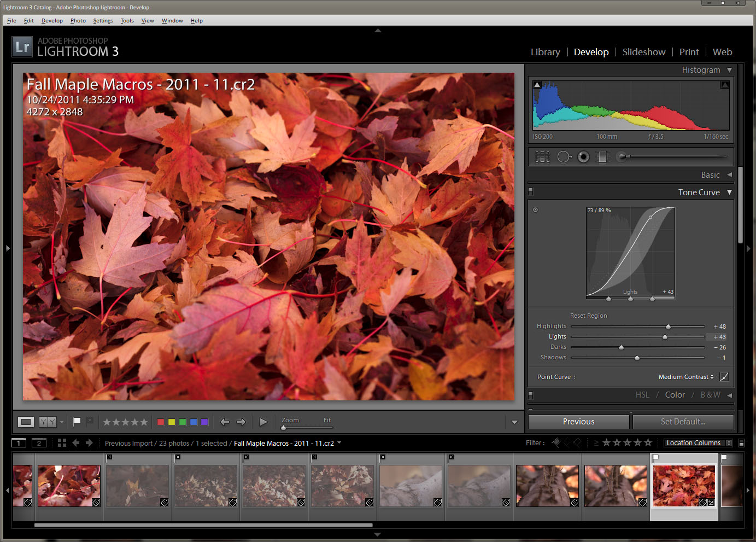Open the Grid view from filmstrip bar
This screenshot has height=542, width=756.
click(62, 443)
